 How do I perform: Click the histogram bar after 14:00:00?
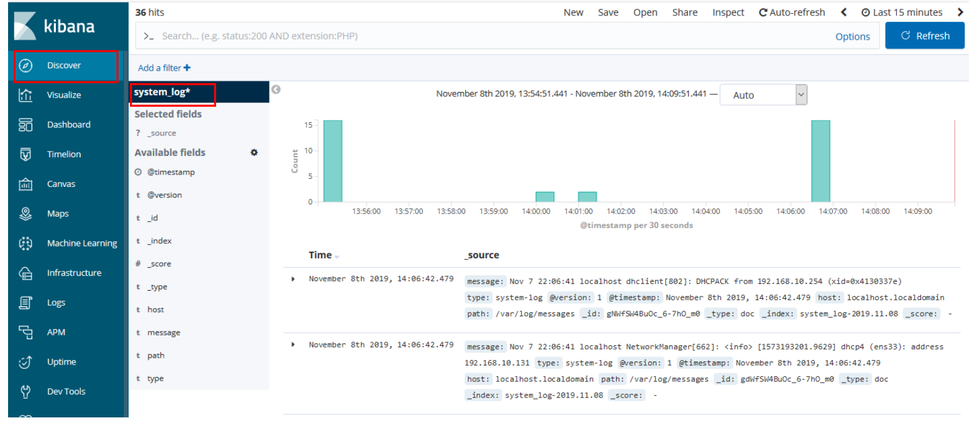coord(545,197)
